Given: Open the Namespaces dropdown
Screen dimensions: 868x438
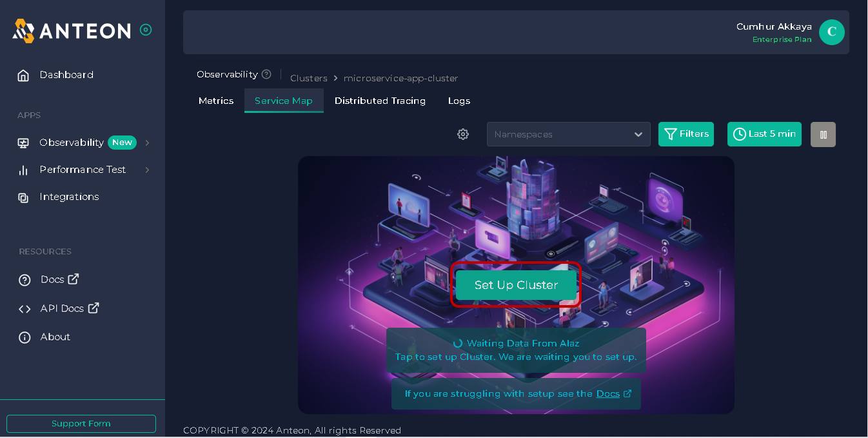Looking at the screenshot, I should 568,134.
